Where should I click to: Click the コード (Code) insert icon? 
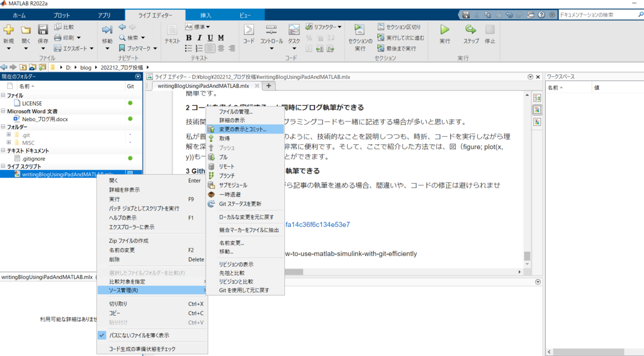click(x=248, y=29)
